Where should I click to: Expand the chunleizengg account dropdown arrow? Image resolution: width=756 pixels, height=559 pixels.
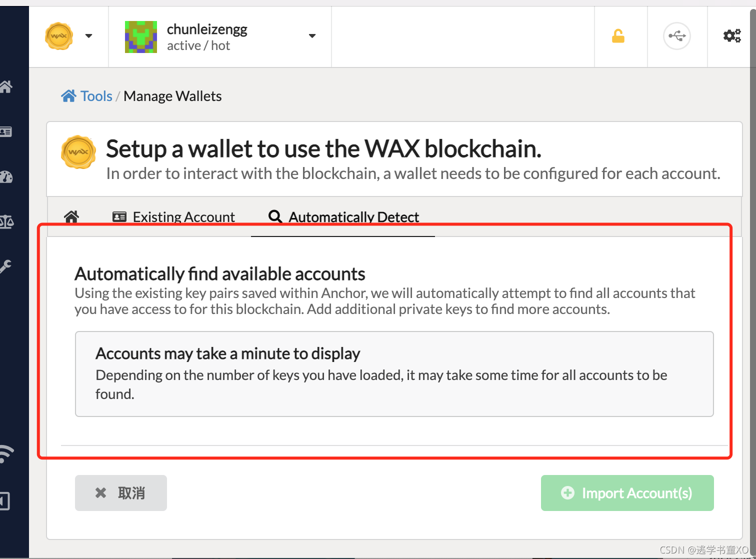click(312, 36)
